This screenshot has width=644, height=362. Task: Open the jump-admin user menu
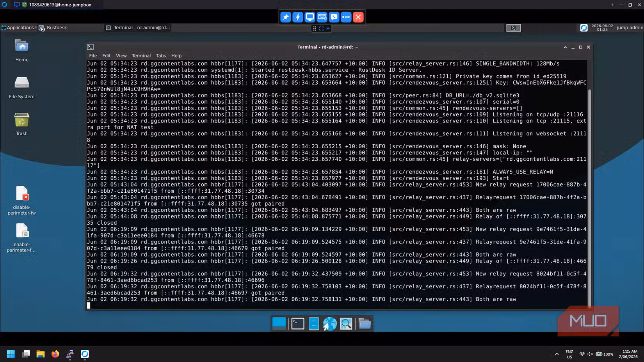[630, 28]
